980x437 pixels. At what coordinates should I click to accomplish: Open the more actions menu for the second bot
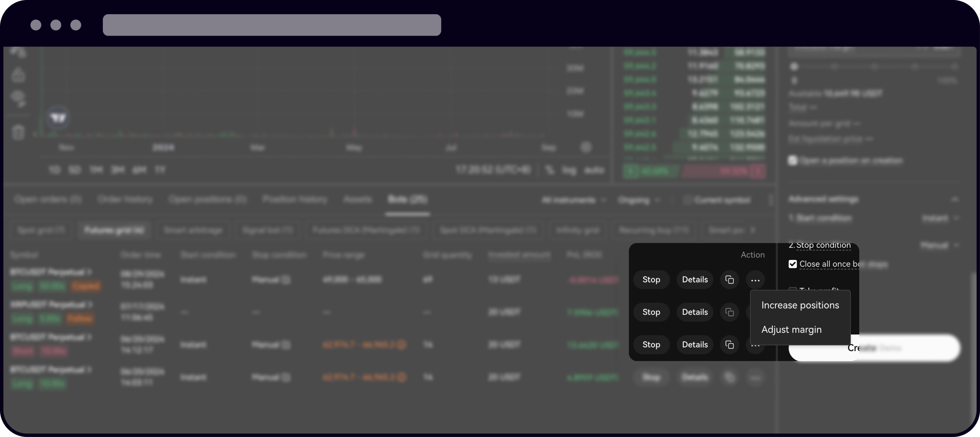click(x=755, y=312)
